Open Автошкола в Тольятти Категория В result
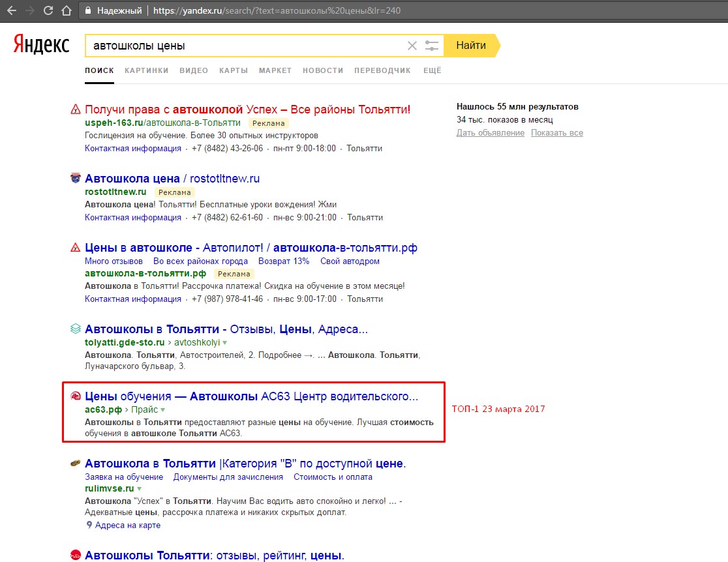The height and width of the screenshot is (562, 728). click(x=245, y=463)
